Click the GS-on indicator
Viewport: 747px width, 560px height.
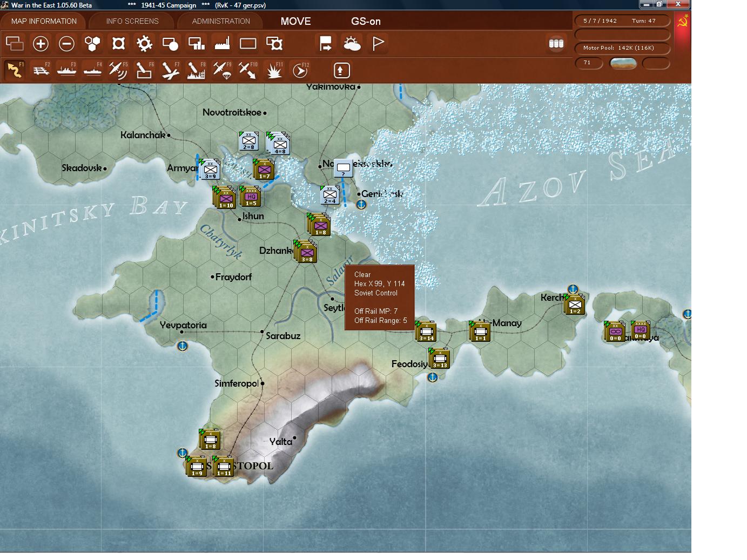tap(366, 21)
